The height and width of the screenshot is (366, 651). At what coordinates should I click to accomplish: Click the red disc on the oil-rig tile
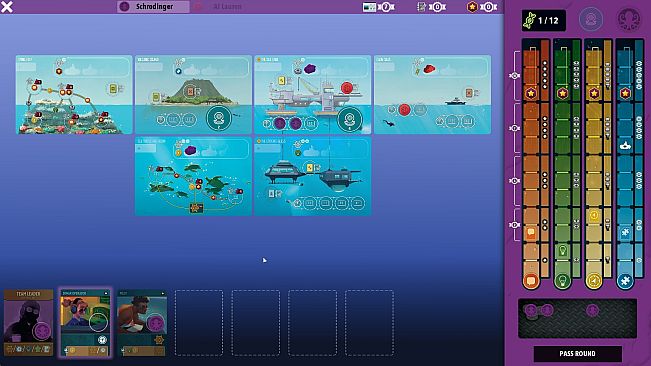click(x=347, y=88)
